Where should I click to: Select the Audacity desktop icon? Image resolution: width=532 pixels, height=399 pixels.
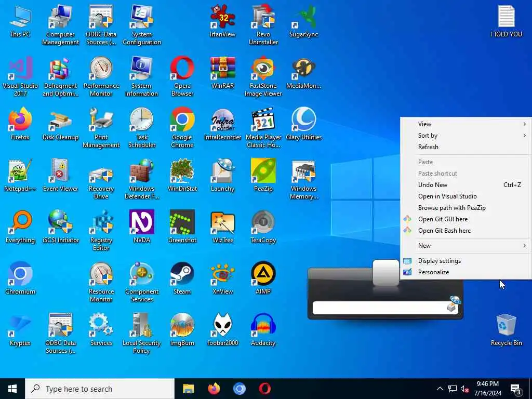click(263, 330)
